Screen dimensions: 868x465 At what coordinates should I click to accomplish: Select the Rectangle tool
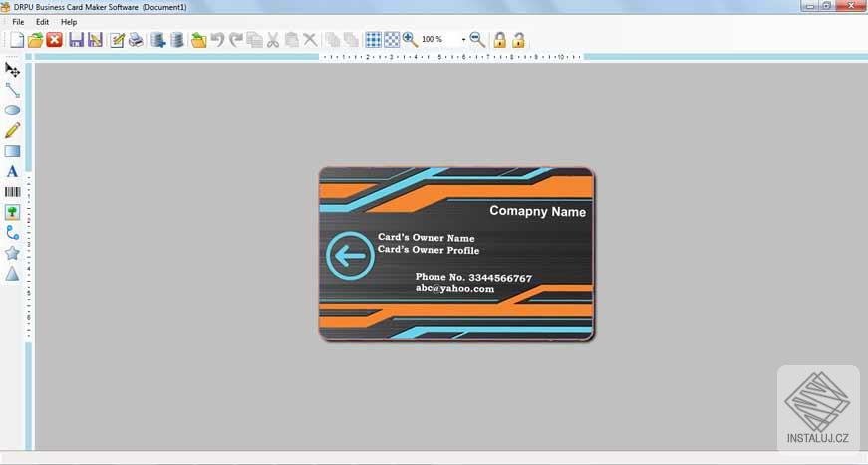point(12,151)
